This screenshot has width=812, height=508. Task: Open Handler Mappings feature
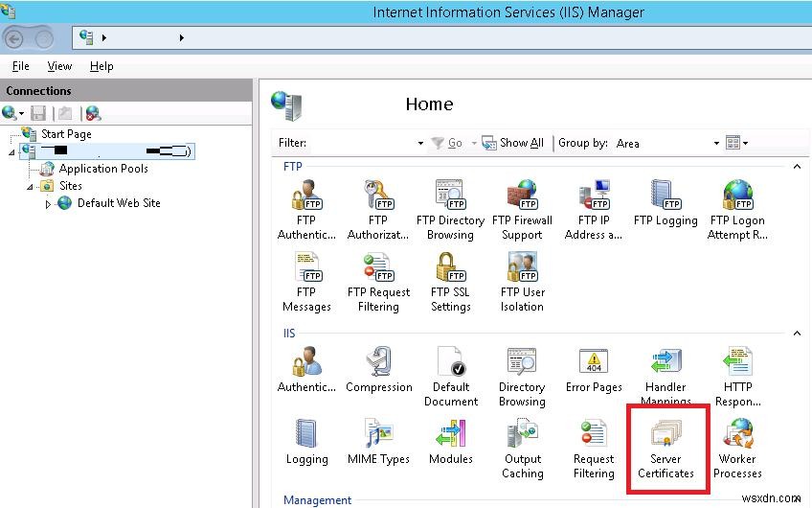pyautogui.click(x=665, y=376)
